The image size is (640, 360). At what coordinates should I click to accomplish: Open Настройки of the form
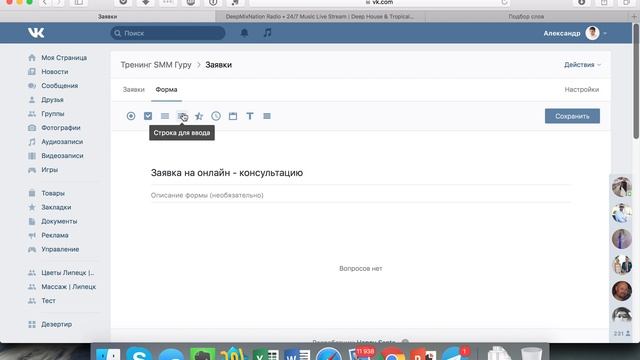click(x=582, y=89)
